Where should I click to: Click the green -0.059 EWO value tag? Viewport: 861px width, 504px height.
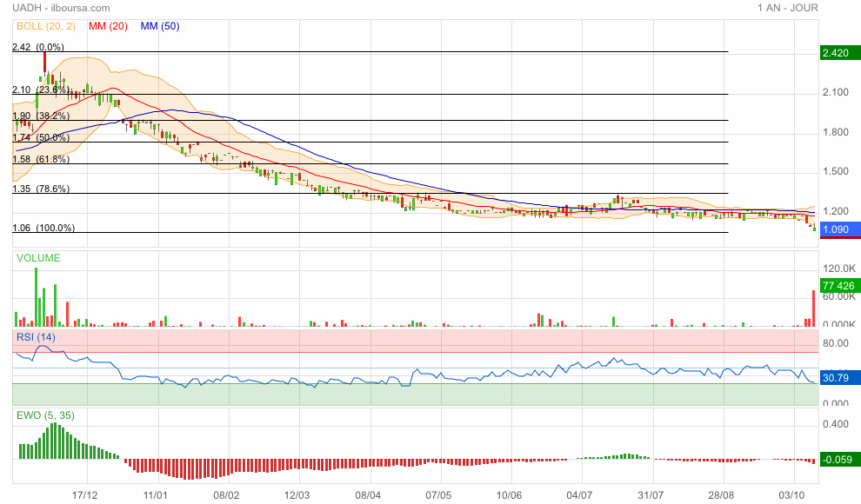click(x=839, y=460)
